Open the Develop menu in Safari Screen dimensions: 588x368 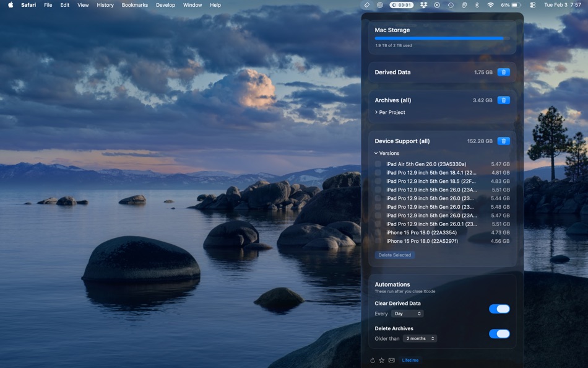pyautogui.click(x=165, y=5)
